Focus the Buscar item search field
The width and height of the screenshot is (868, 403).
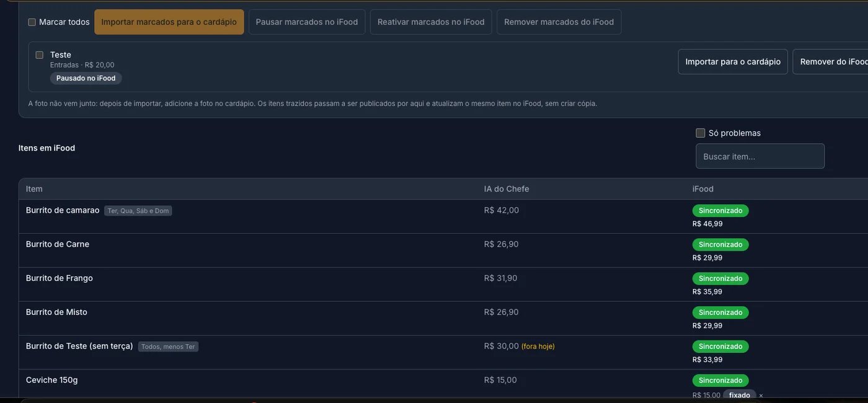tap(760, 156)
